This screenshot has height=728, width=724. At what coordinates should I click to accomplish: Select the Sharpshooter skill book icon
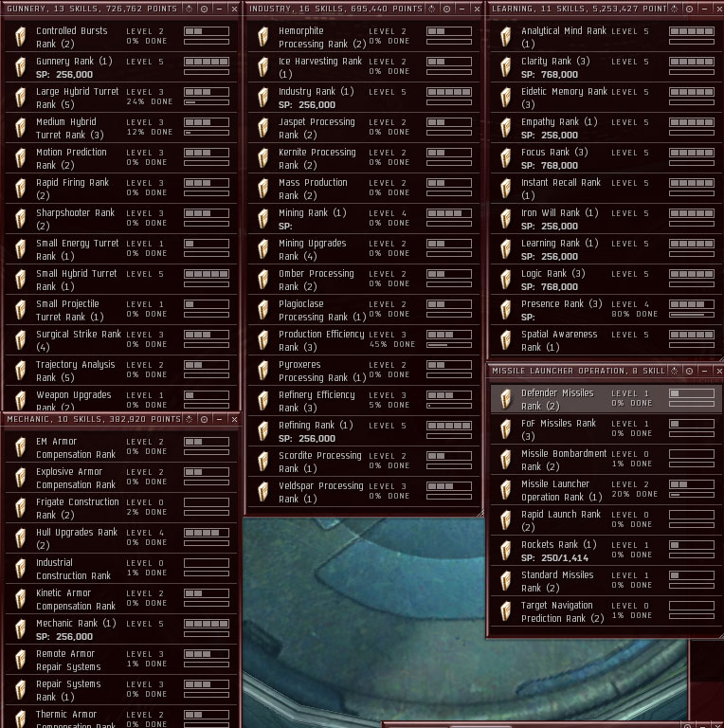[21, 219]
